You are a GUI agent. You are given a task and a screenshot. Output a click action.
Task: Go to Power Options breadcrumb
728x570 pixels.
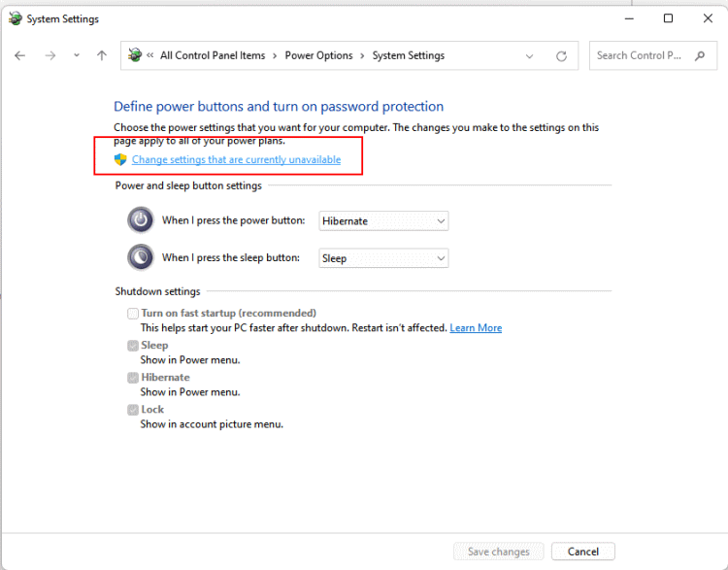318,55
